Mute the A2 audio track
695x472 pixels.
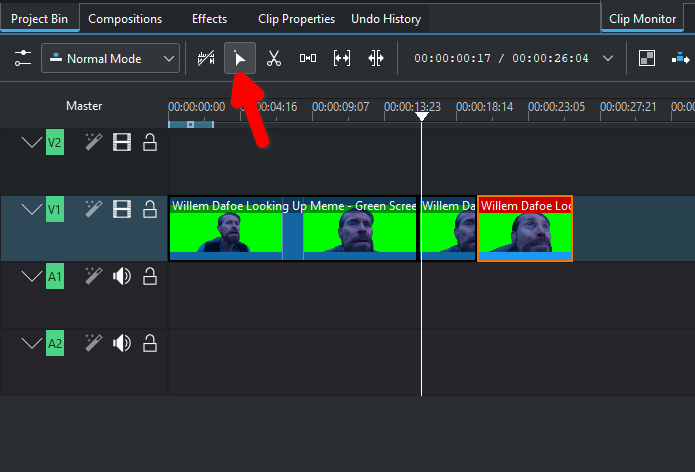122,343
